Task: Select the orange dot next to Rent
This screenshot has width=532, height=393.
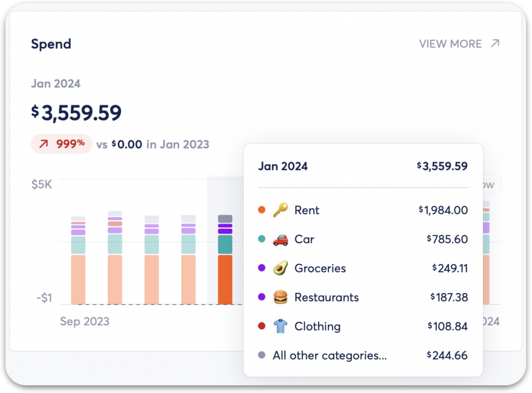Action: tap(262, 209)
